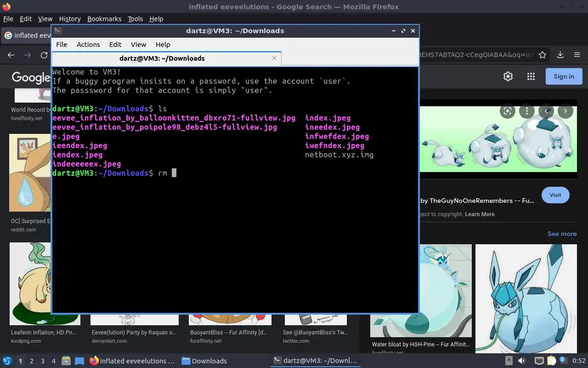Open Water bloat by HGH-Pine thumbnail
This screenshot has width=588, height=368.
pos(421,291)
